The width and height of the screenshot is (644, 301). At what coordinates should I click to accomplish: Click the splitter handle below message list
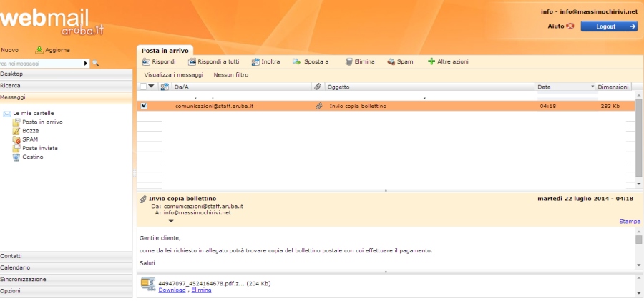[385, 190]
